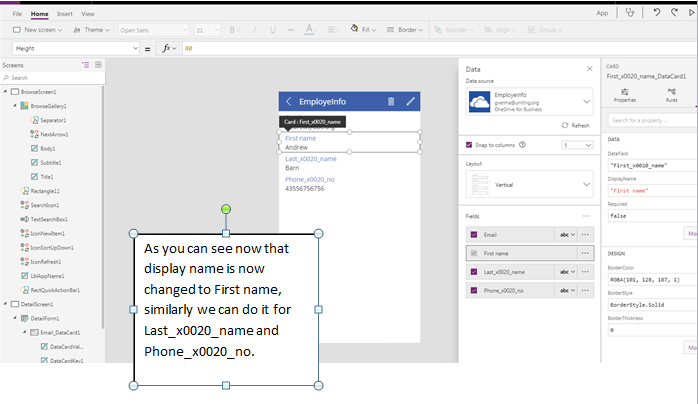Open the Vertical layout dropdown
The image size is (698, 404).
click(x=529, y=185)
